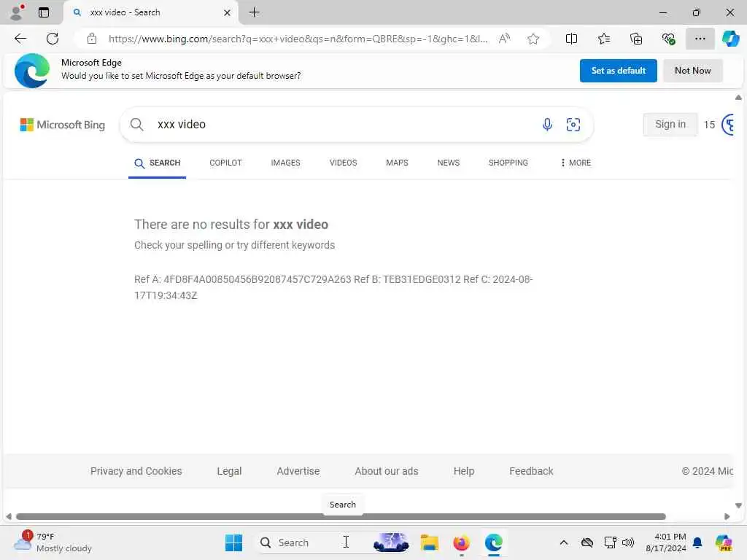
Task: Click the Sign in button
Action: click(x=670, y=124)
